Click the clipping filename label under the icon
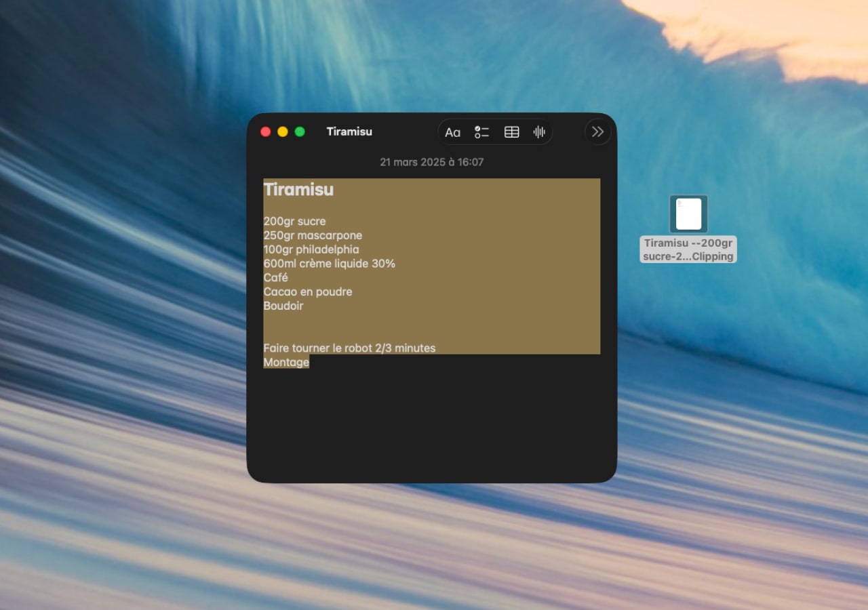868x610 pixels. (x=688, y=249)
